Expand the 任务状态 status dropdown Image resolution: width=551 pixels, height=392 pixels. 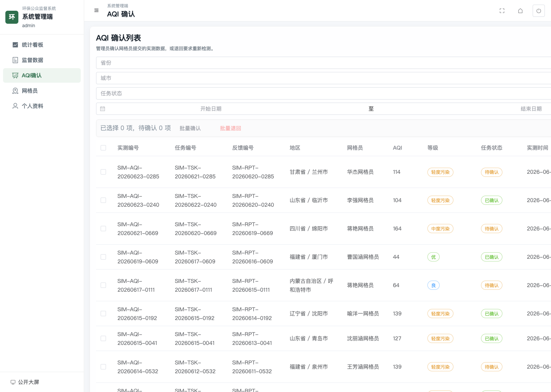323,93
